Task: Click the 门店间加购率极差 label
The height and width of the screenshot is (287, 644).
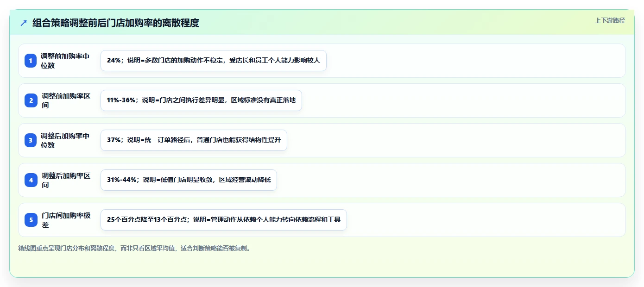Action: pyautogui.click(x=66, y=220)
